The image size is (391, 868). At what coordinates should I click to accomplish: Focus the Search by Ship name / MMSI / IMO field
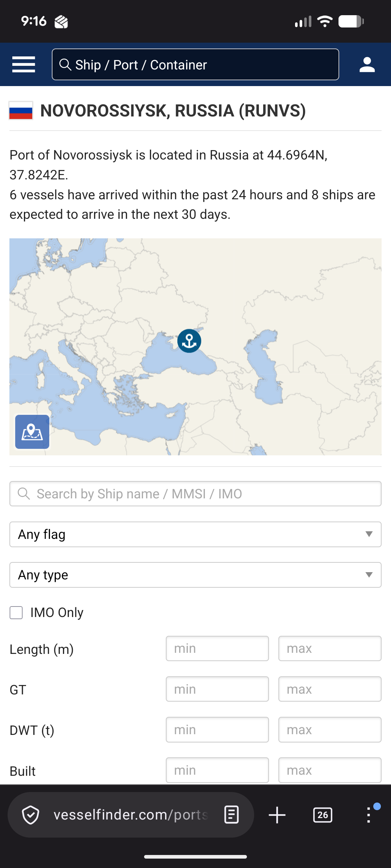[195, 494]
